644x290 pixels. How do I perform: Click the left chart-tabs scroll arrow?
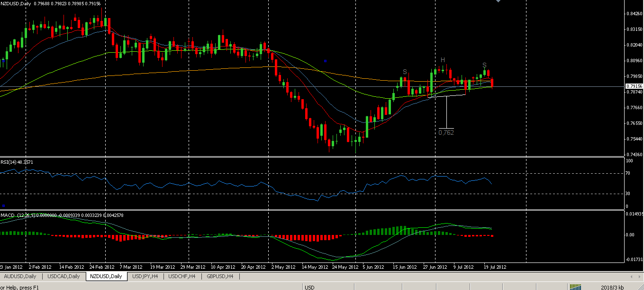[631, 276]
